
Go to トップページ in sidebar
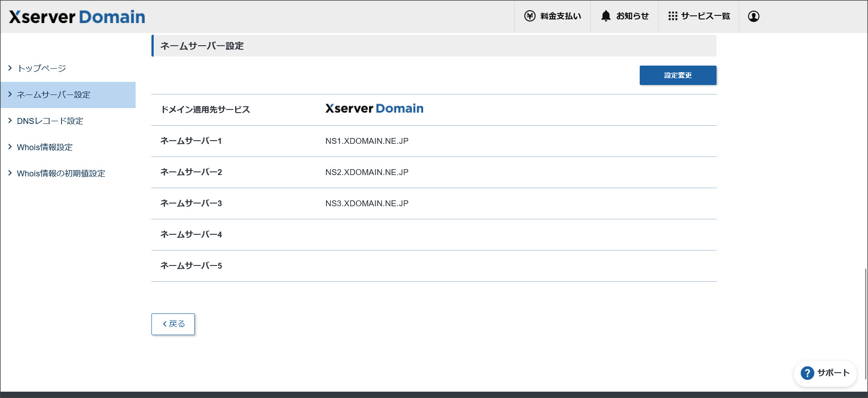tap(42, 68)
